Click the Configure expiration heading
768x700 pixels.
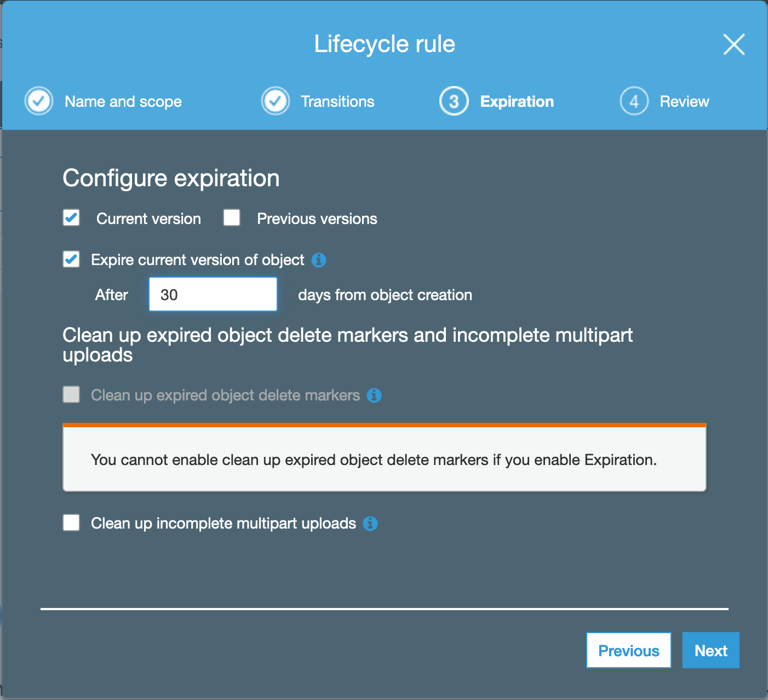[x=171, y=179]
